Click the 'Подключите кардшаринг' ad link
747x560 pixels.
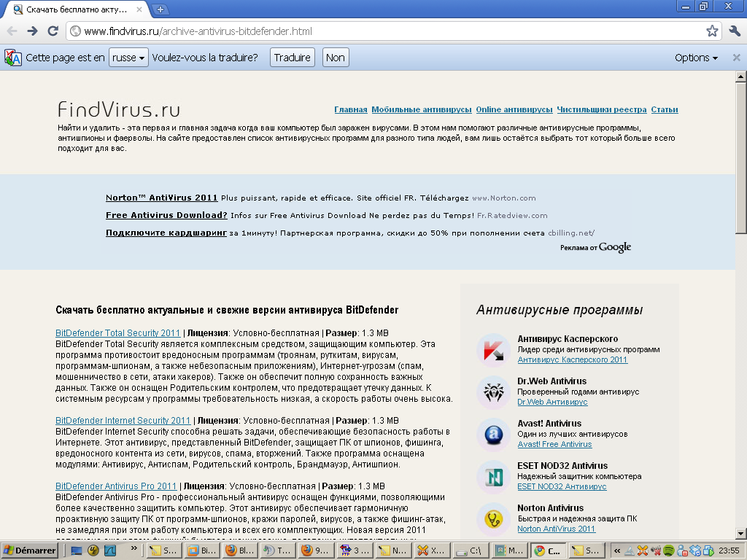(166, 233)
